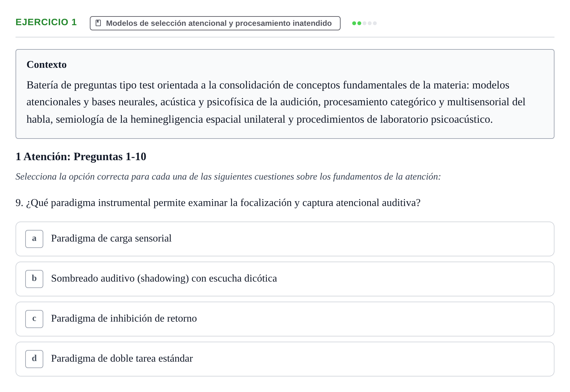Open the Modelos de selección atencional topic tag

215,23
